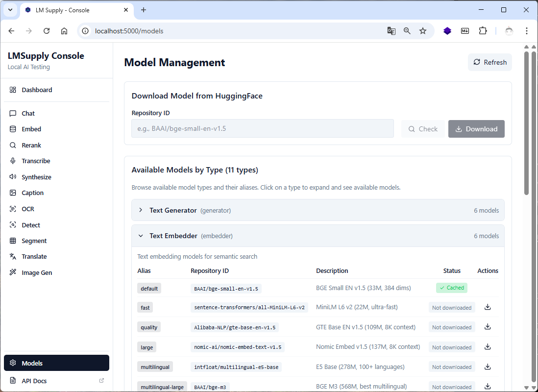Collapse the Text Embedder model type
This screenshot has height=392, width=538.
coord(318,236)
